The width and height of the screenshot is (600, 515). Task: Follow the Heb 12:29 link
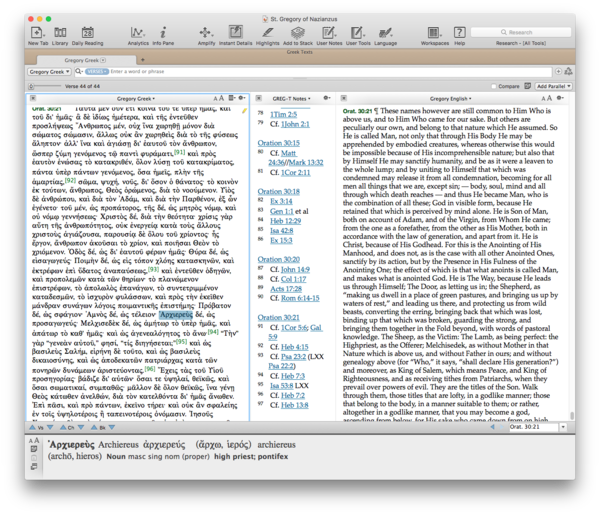click(x=285, y=221)
